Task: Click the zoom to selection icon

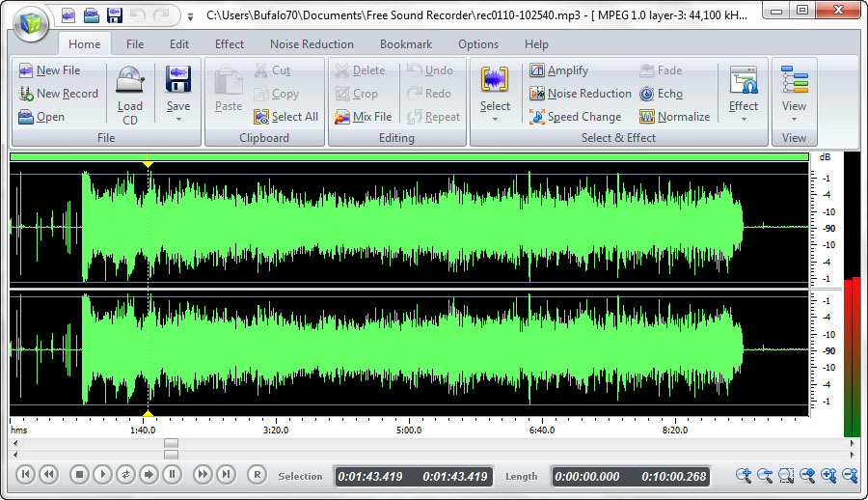Action: click(x=785, y=475)
